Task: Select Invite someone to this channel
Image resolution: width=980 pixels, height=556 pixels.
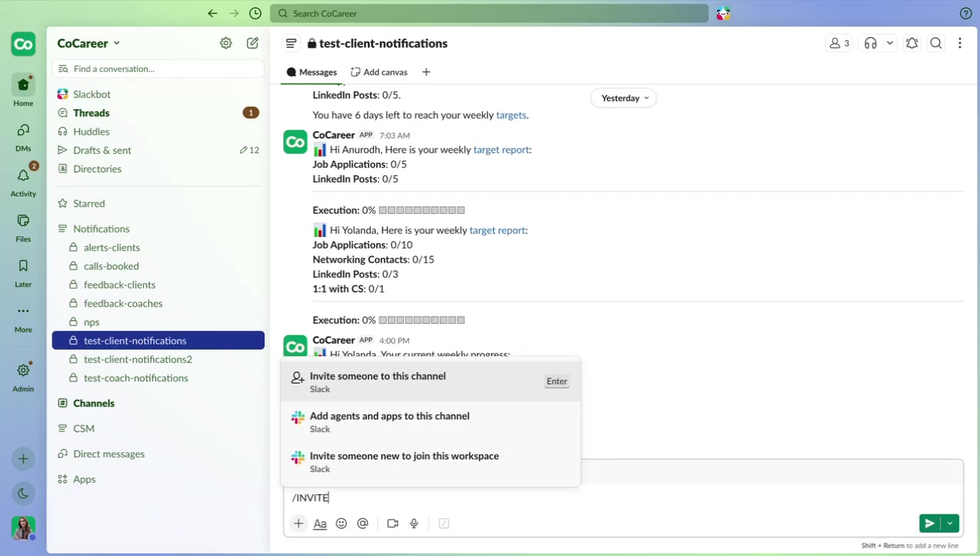Action: point(430,381)
